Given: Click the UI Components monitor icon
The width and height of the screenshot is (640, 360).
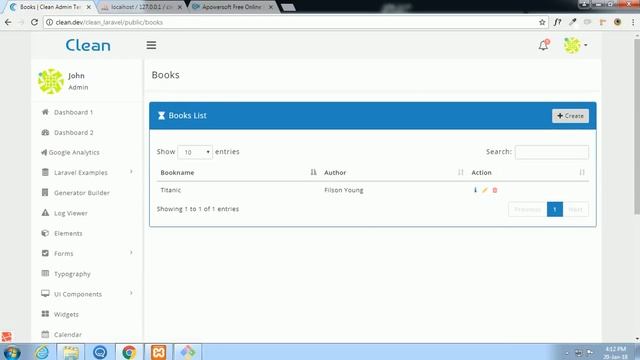Looking at the screenshot, I should pyautogui.click(x=45, y=293).
